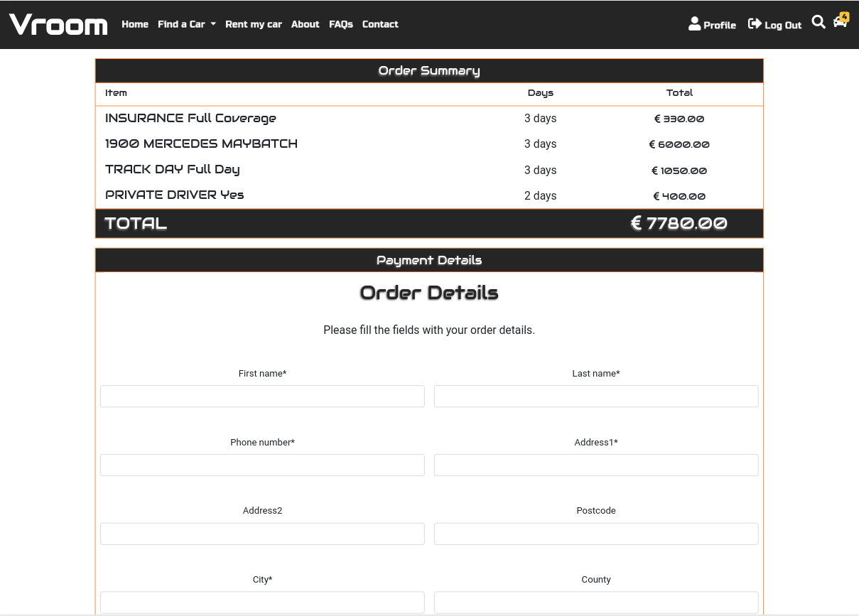Select the Home menu item
Viewport: 859px width, 616px height.
click(135, 23)
